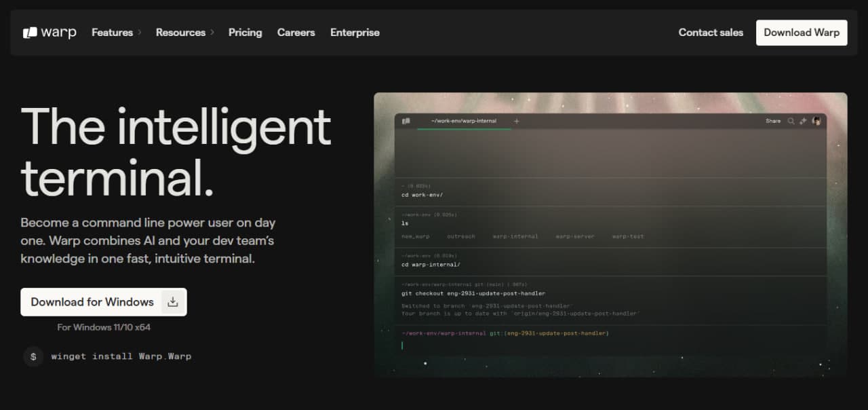Click Contact sales link
The image size is (868, 410).
tap(711, 33)
